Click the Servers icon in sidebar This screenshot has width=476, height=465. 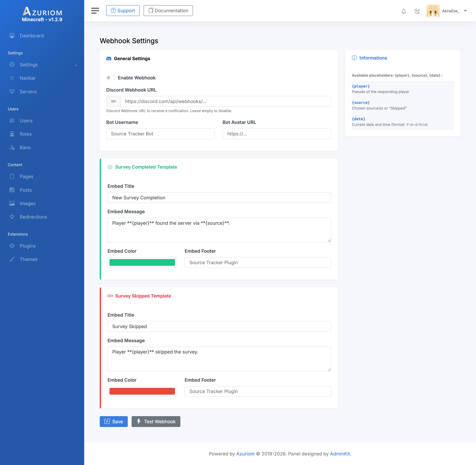[x=12, y=92]
